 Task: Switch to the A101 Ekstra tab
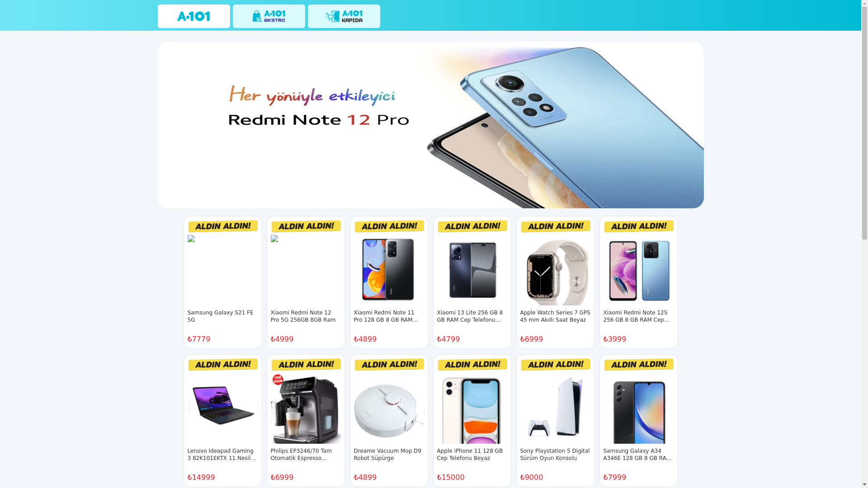tap(269, 16)
